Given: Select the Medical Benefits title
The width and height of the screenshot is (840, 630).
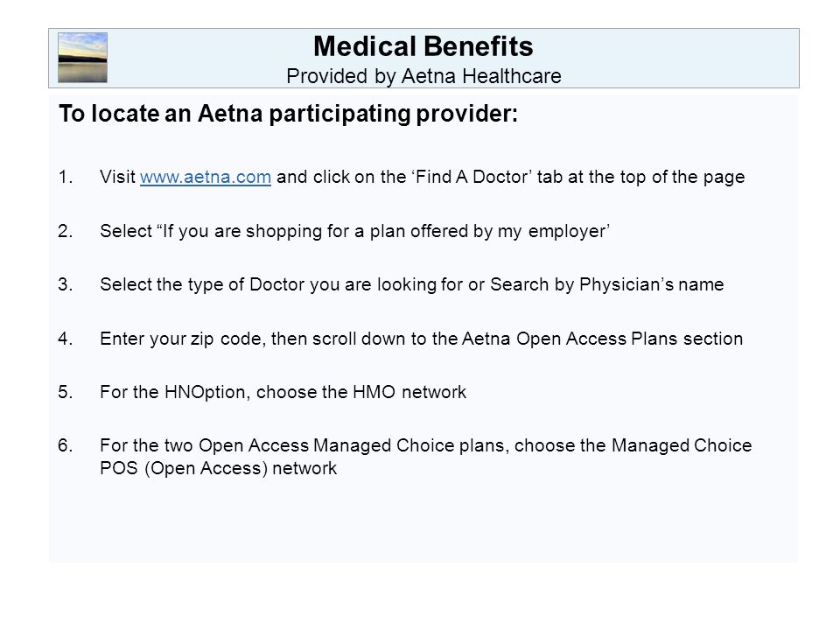Looking at the screenshot, I should point(423,46).
